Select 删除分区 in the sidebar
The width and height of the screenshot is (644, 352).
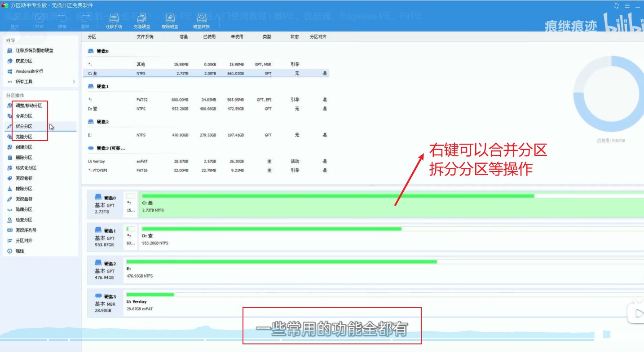24,158
